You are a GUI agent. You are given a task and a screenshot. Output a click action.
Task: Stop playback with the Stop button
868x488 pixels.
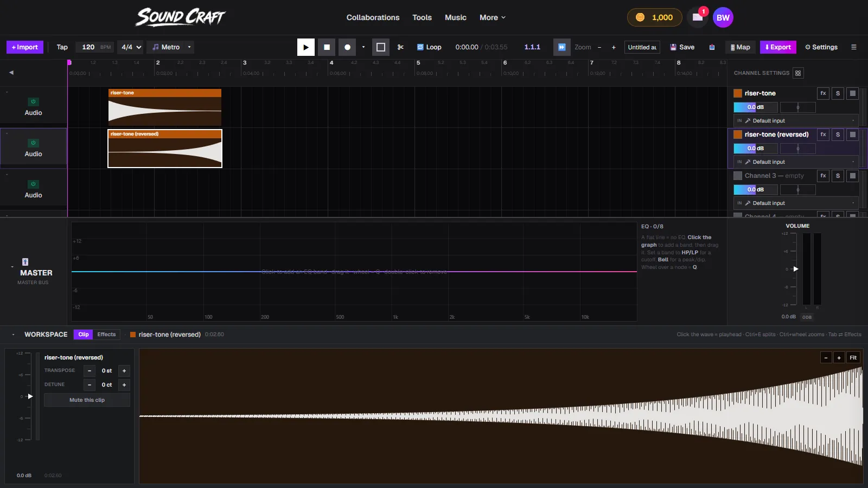[x=327, y=47]
